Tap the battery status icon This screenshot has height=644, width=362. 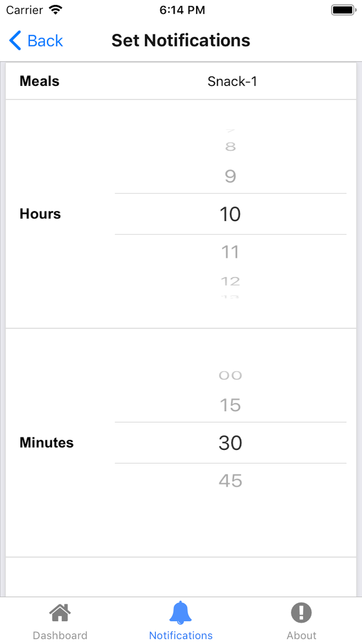(343, 10)
